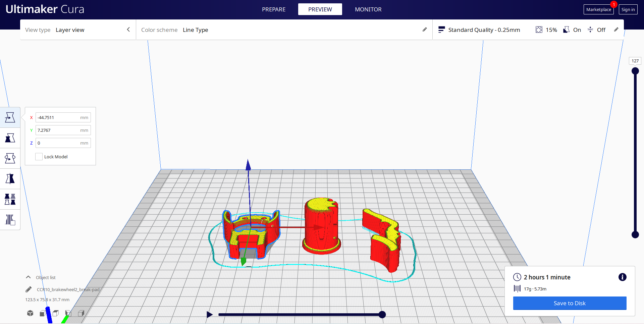
Task: Click the pencil icon to rename CCR10_brakewheel2_break-pad
Action: click(x=28, y=289)
